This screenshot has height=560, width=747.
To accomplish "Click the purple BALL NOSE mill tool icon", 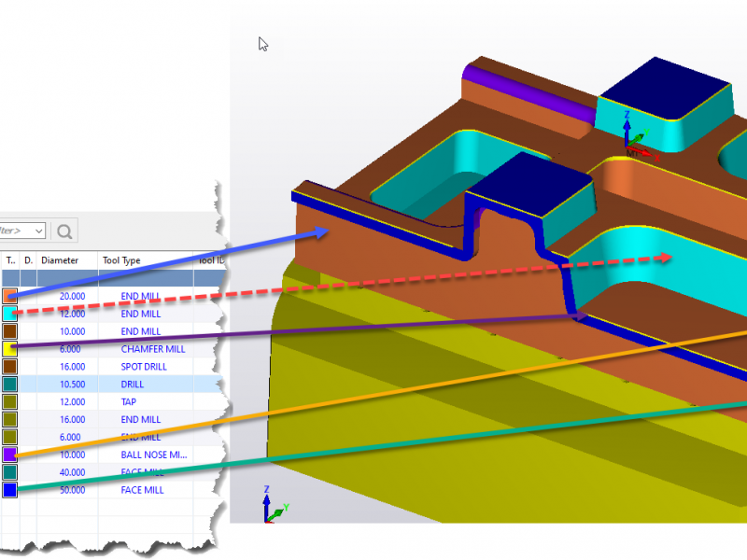I will point(11,455).
